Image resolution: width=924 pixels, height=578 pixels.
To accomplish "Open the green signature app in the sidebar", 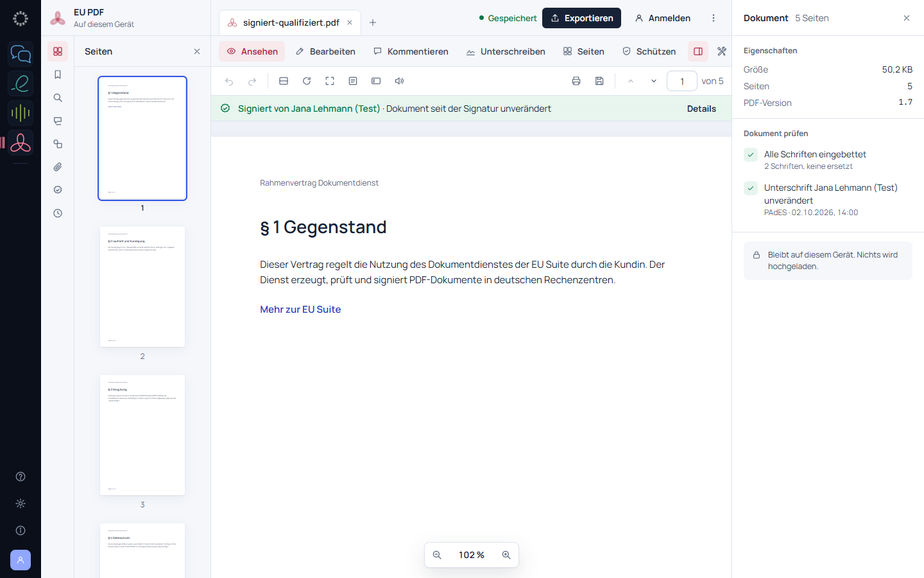I will click(21, 83).
